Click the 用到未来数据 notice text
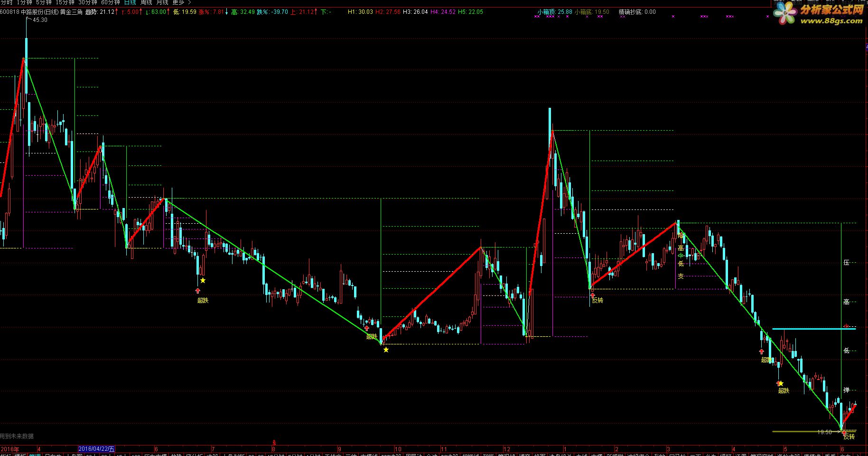 tap(17, 436)
